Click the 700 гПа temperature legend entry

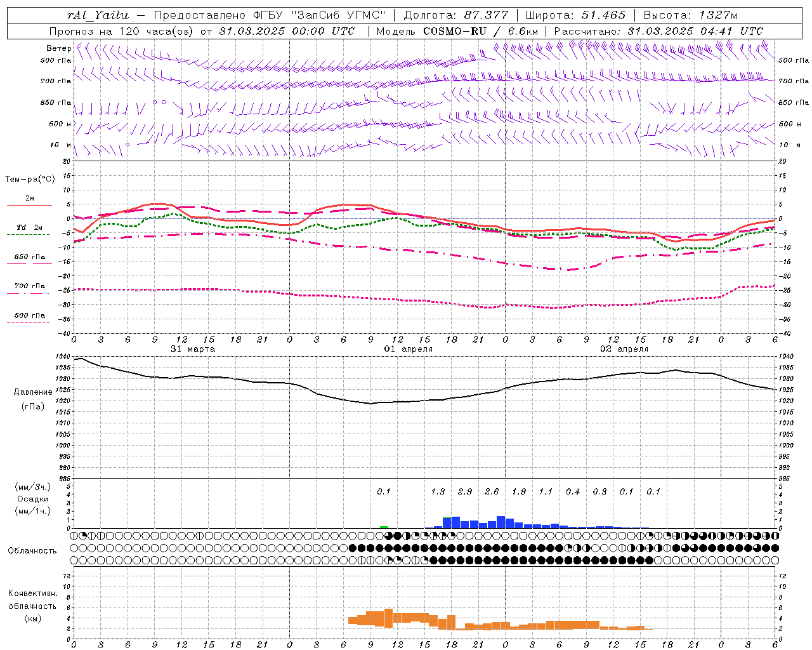pos(30,286)
